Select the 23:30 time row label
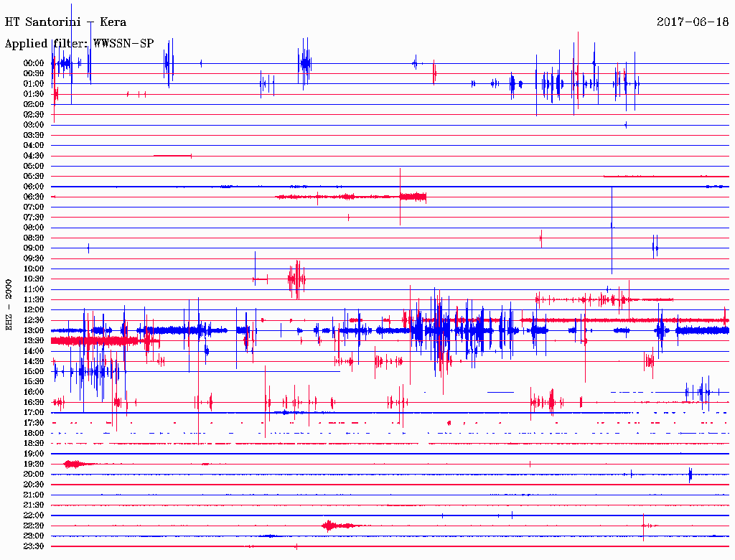Viewport: 735px width, 560px height. tap(34, 546)
